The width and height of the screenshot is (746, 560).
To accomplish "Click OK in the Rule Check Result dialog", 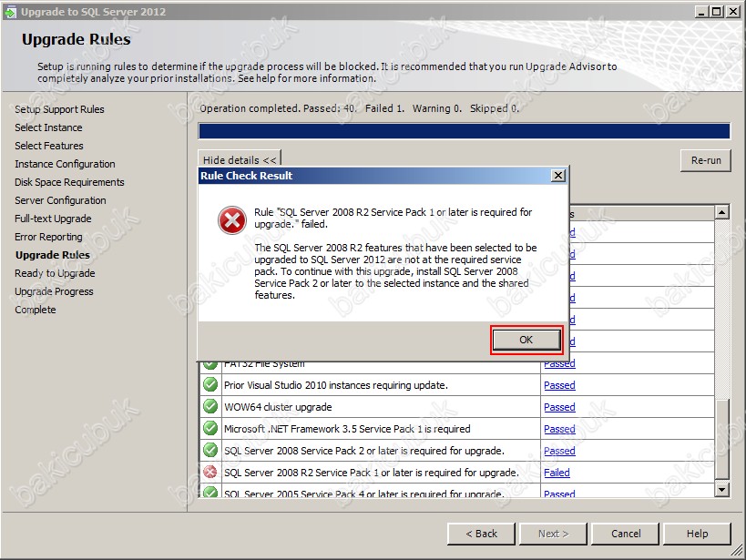I will pos(526,340).
